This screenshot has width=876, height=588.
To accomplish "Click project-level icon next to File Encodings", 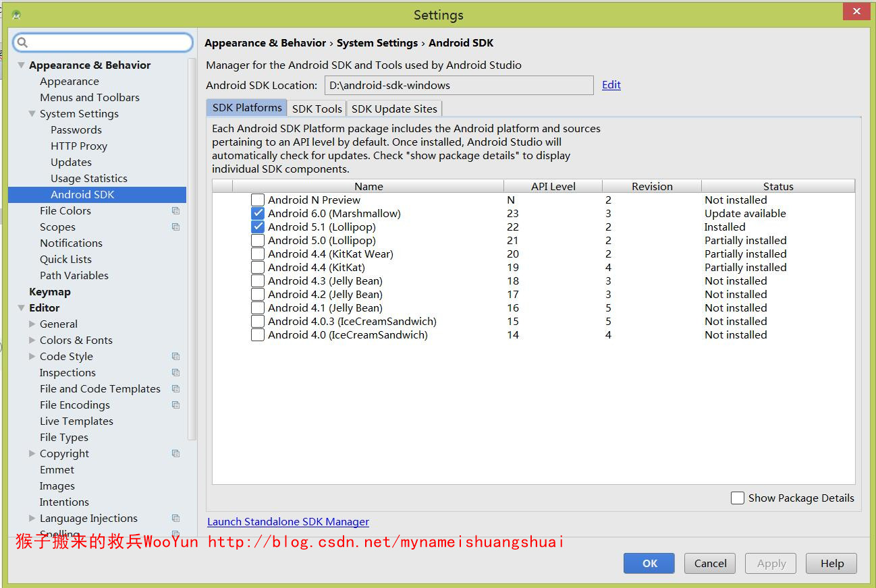I will click(x=176, y=405).
